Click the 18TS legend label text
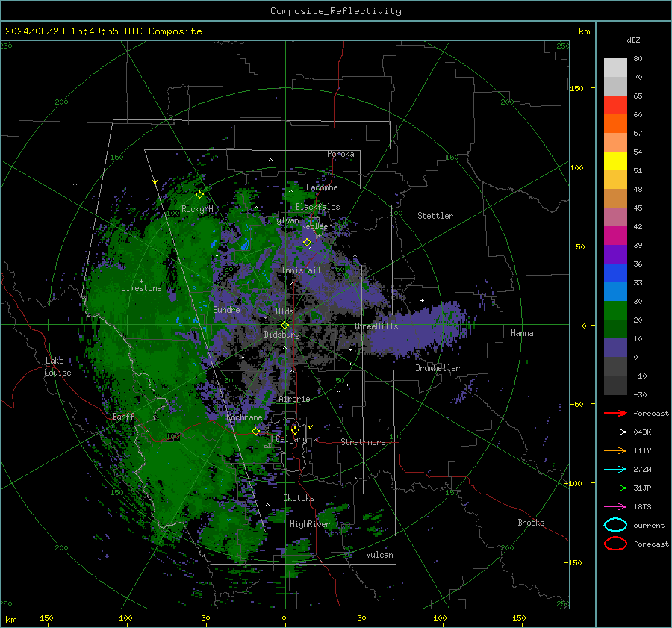Viewport: 672px width, 628px height. [x=642, y=507]
